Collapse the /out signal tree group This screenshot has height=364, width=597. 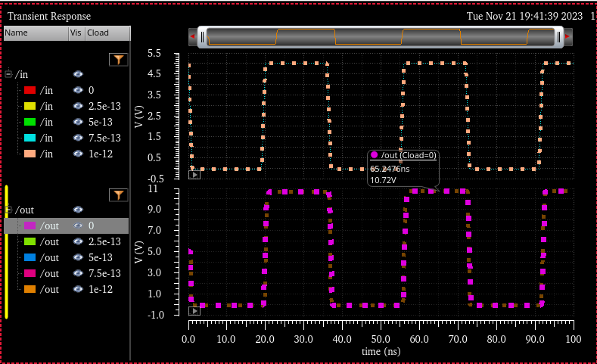[x=8, y=210]
